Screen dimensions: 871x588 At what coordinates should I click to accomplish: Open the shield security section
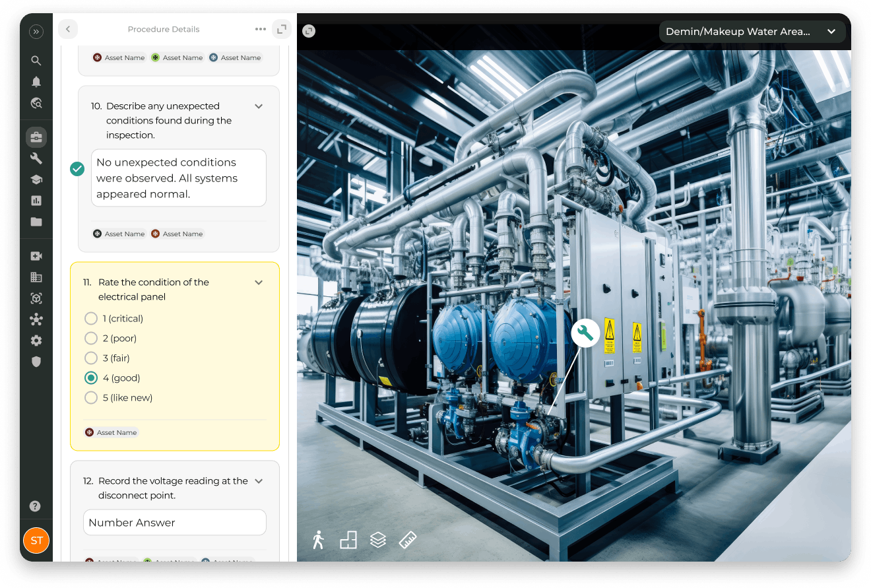click(x=36, y=362)
